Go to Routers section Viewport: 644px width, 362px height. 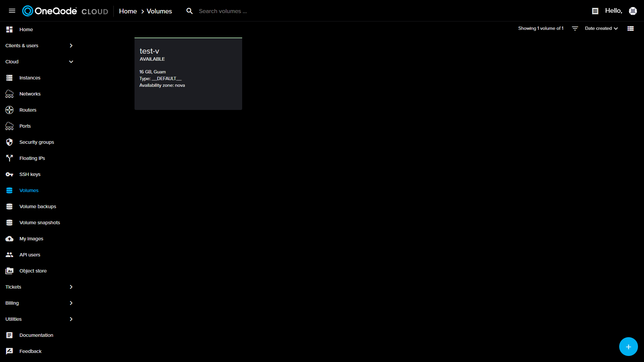click(x=28, y=110)
